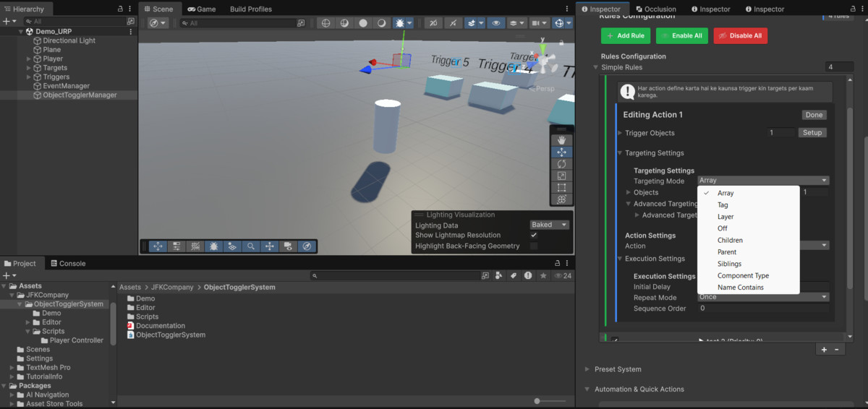Toggle hidden packages eye showing 24
The width and height of the screenshot is (868, 409).
coord(562,276)
